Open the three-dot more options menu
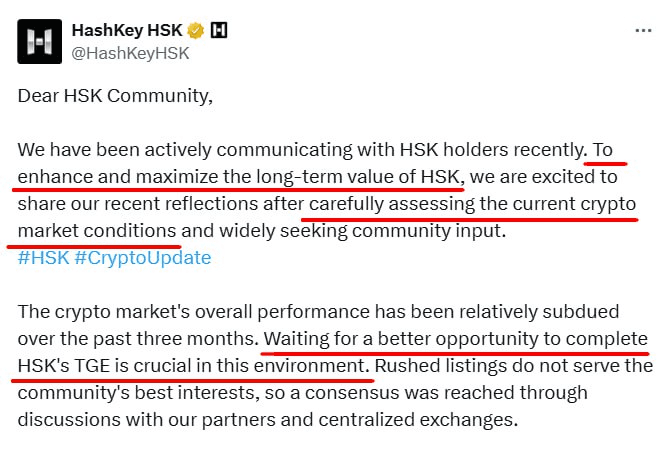Viewport: 670px width, 464px height. point(643,31)
